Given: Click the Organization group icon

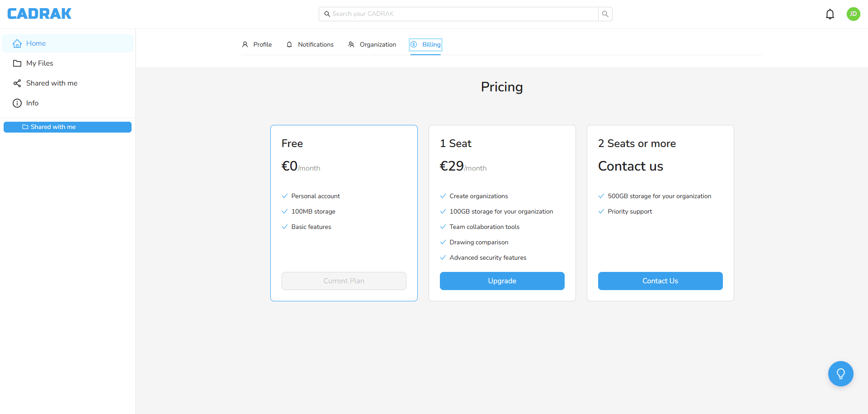Looking at the screenshot, I should tap(351, 44).
